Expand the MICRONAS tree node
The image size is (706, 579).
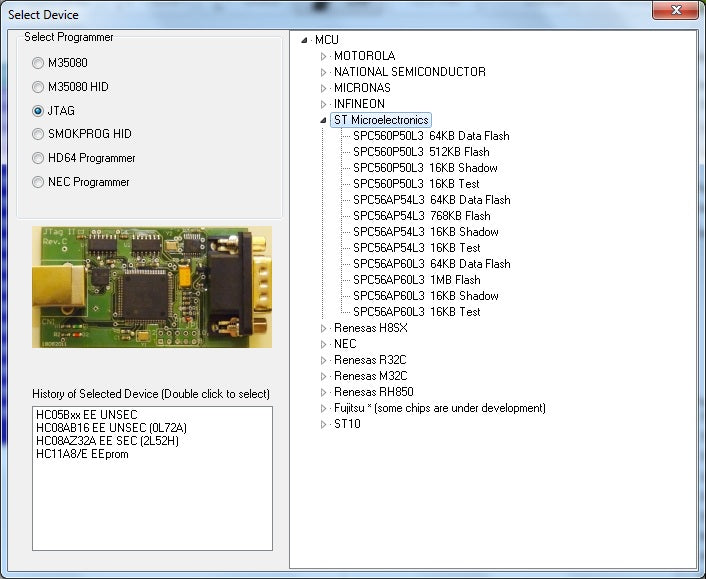coord(323,88)
